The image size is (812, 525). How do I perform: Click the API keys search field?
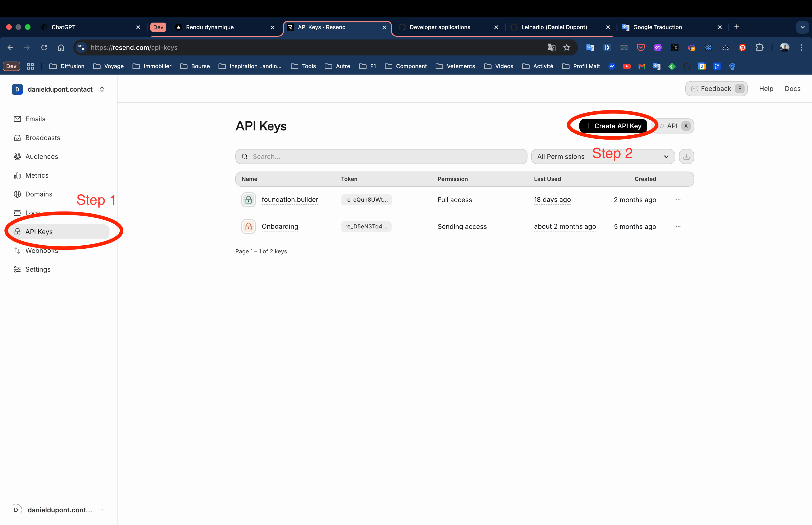click(x=381, y=157)
